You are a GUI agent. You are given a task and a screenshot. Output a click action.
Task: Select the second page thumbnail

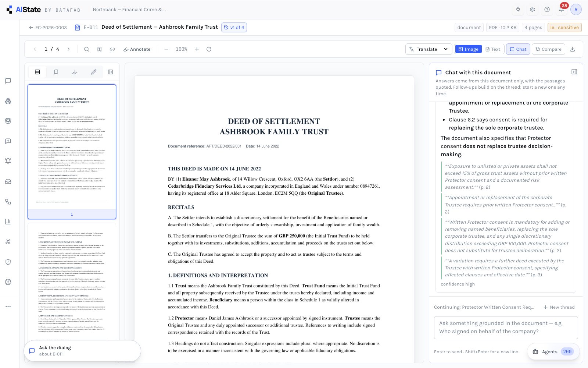click(x=72, y=282)
